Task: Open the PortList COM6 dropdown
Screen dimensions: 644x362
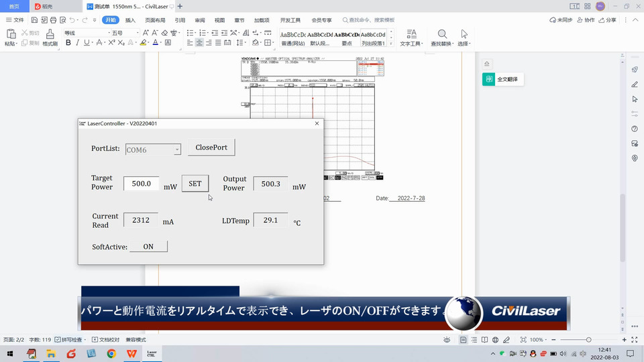Action: (177, 149)
